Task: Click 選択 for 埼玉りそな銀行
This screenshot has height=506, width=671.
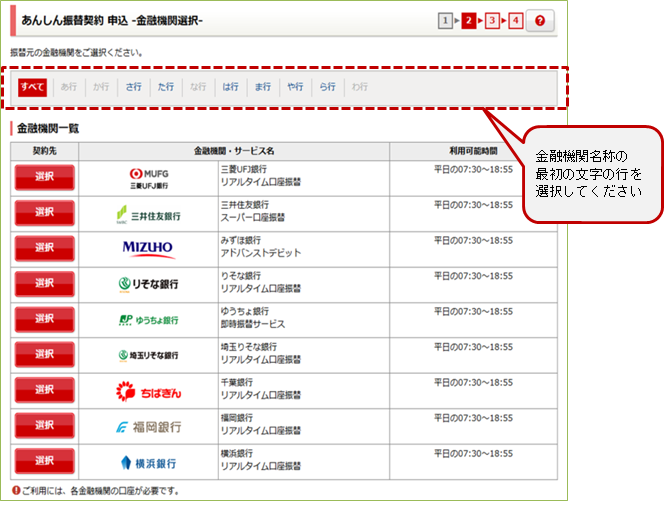Action: pos(45,355)
